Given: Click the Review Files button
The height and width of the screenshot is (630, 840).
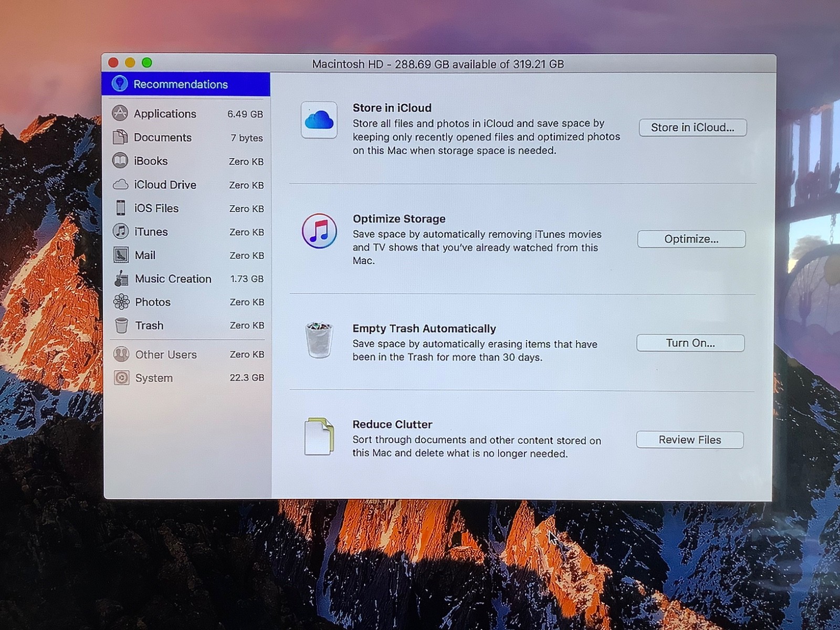Looking at the screenshot, I should pyautogui.click(x=690, y=440).
